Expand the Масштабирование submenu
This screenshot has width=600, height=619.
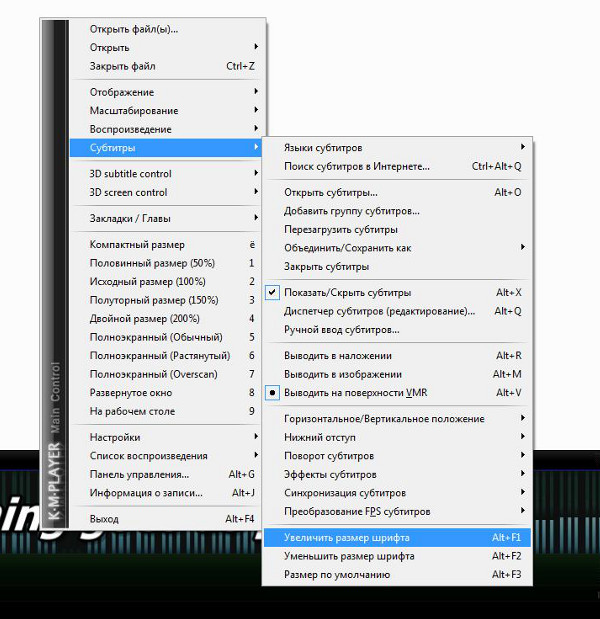click(x=165, y=111)
